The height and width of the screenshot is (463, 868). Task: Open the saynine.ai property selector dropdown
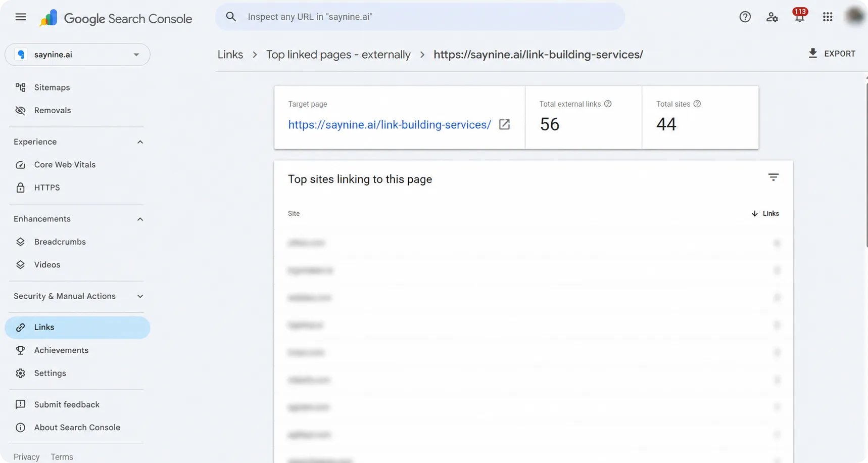point(77,55)
